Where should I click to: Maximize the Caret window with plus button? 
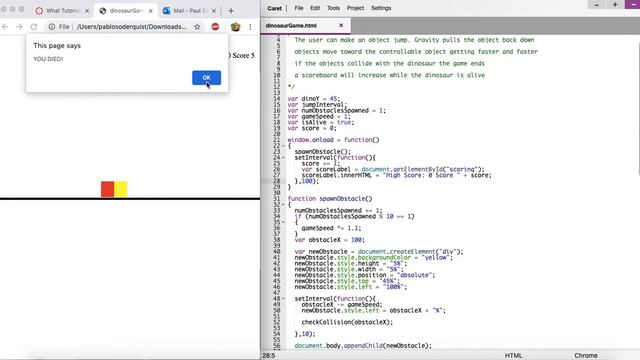click(615, 4)
